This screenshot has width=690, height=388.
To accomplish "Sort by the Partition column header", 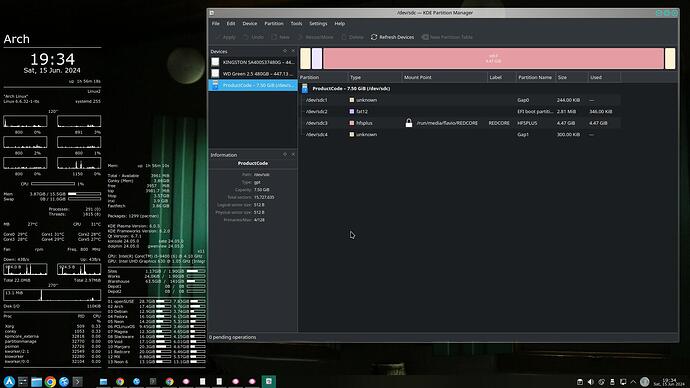I will pyautogui.click(x=323, y=77).
